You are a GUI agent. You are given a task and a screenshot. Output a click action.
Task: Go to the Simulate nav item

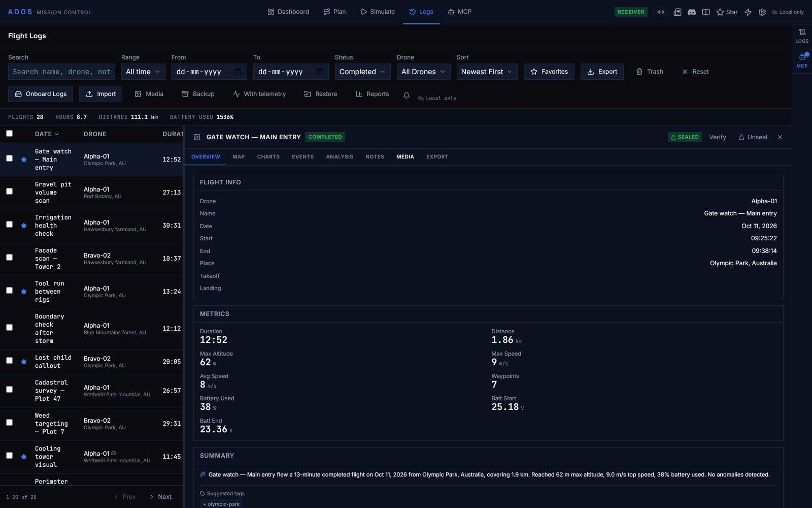378,12
